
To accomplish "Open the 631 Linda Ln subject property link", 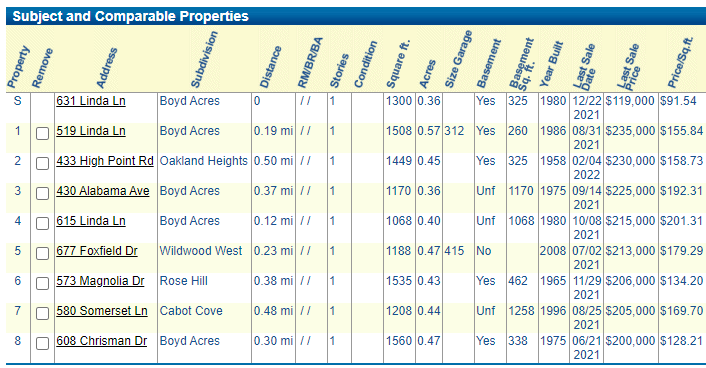I will (x=91, y=100).
